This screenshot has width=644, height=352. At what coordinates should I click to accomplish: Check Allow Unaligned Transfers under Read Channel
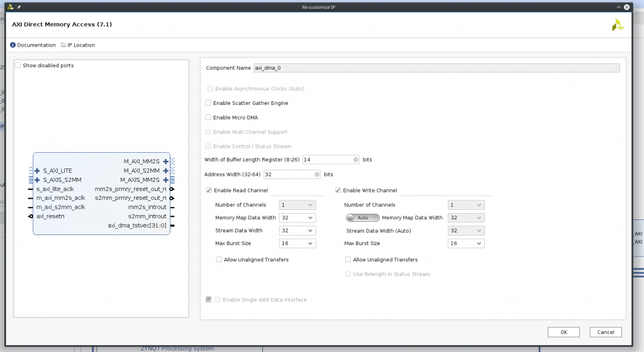219,260
